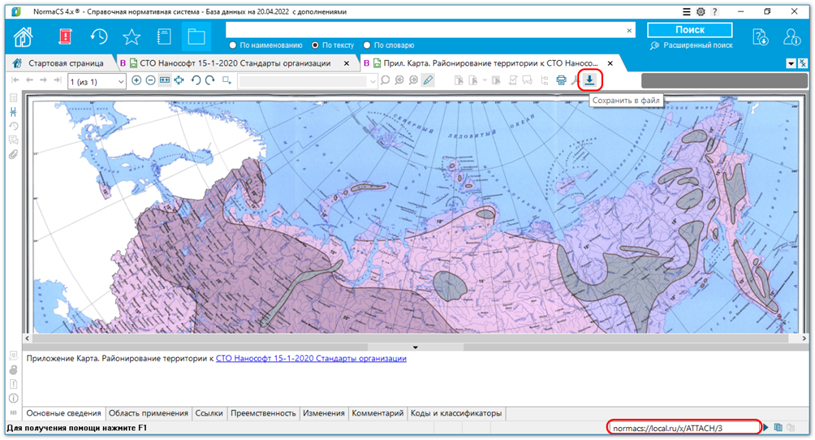Image resolution: width=815 pixels, height=440 pixels.
Task: Click the Home icon in the top toolbar
Action: coord(23,36)
